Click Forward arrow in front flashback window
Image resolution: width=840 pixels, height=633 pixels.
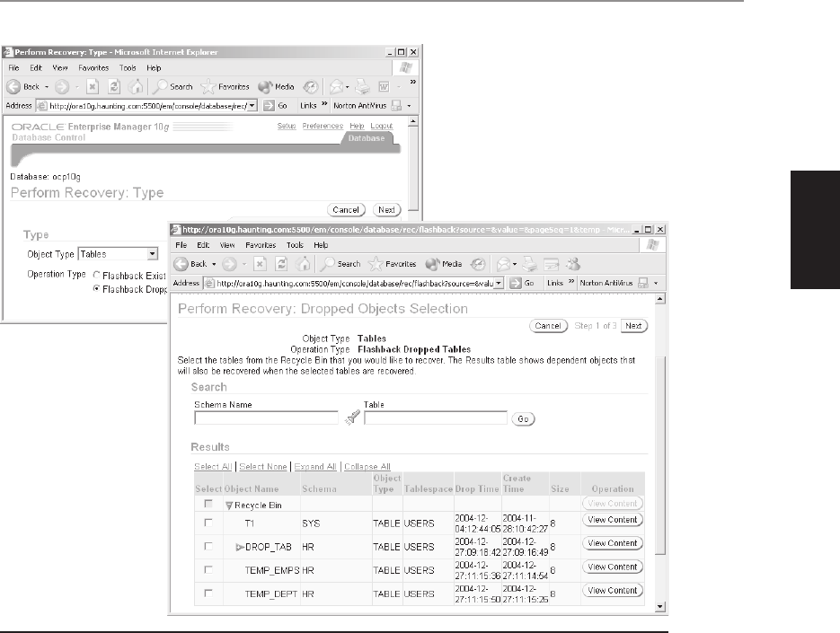coord(229,264)
